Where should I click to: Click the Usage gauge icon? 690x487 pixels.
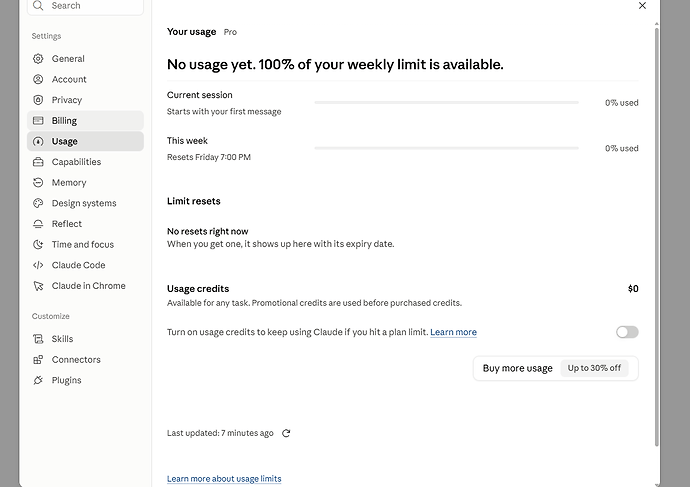coord(38,141)
